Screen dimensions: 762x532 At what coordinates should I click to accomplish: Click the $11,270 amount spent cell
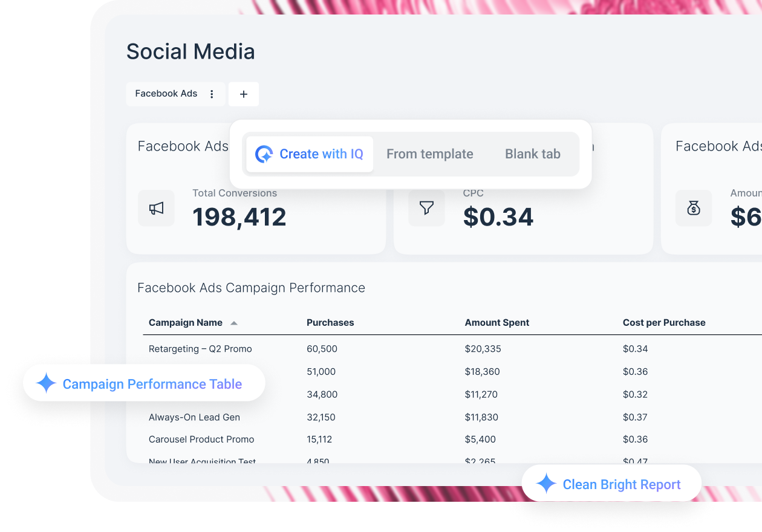click(481, 394)
